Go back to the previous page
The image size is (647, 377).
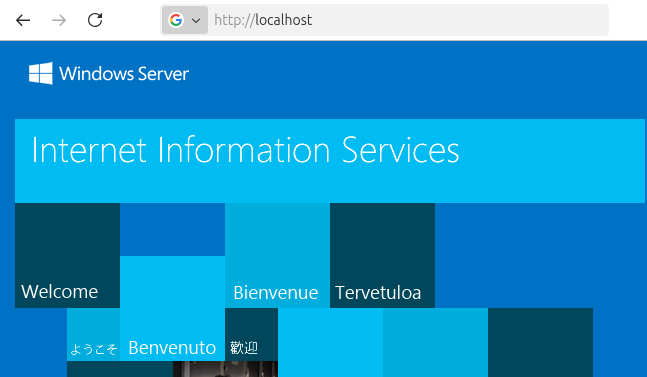(23, 20)
